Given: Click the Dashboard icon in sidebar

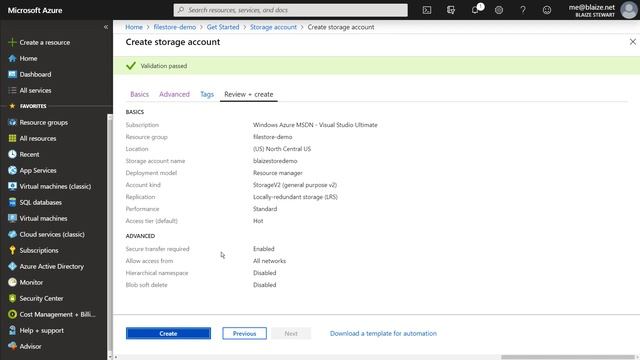Looking at the screenshot, I should [12, 74].
